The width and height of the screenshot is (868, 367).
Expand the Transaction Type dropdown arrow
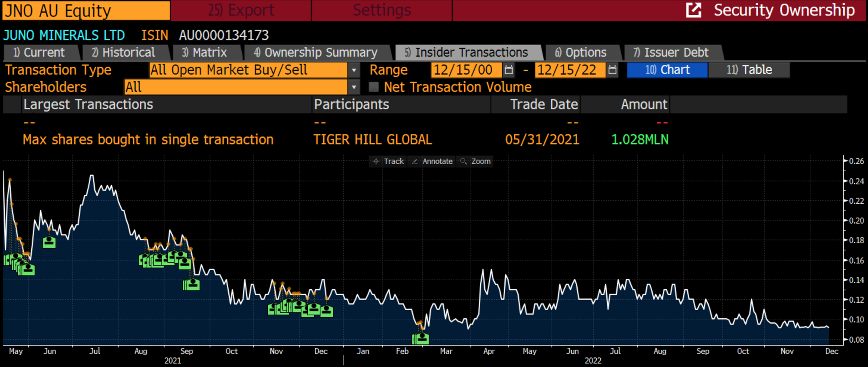(354, 70)
